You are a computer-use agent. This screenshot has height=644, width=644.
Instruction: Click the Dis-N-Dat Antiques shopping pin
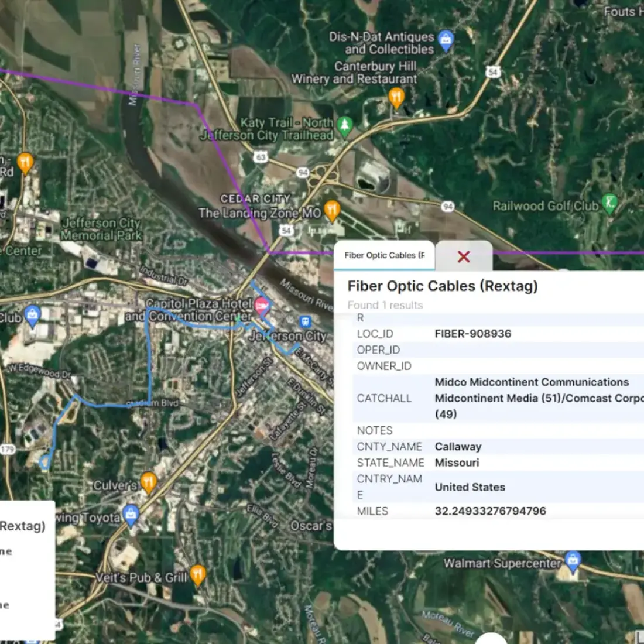click(x=446, y=40)
